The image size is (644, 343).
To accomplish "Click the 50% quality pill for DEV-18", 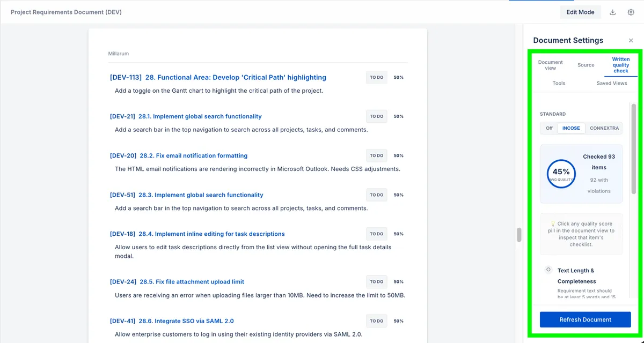I will pyautogui.click(x=399, y=234).
